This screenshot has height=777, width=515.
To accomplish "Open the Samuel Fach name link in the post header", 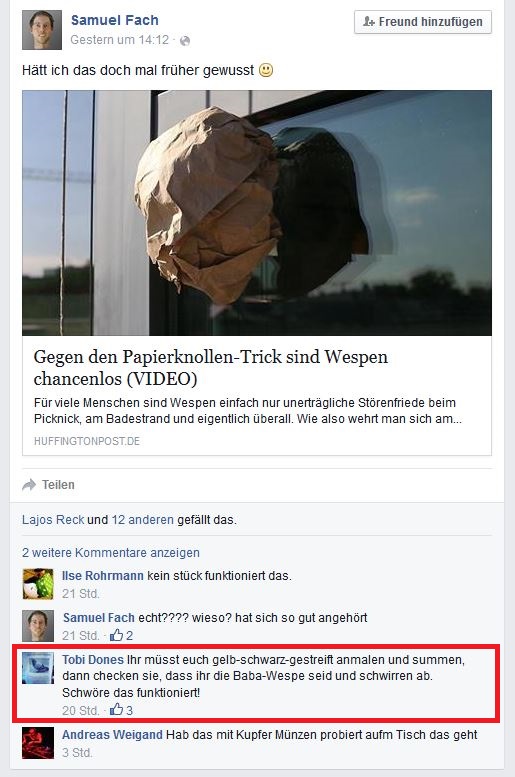I will click(x=114, y=20).
